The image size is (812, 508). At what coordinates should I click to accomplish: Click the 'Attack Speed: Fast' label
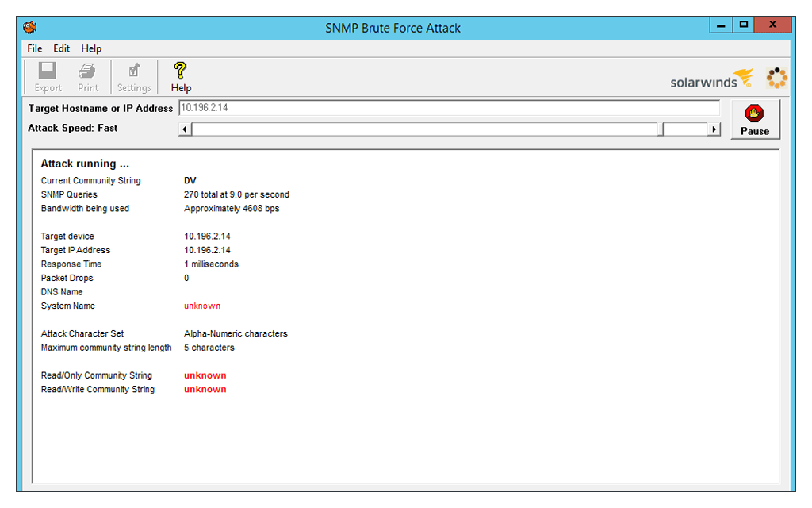[x=72, y=128]
